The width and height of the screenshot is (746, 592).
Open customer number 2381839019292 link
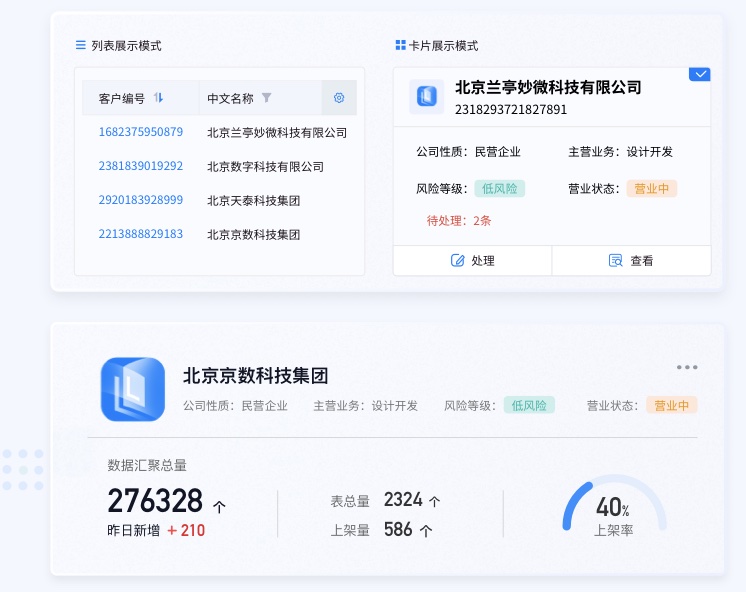(141, 166)
